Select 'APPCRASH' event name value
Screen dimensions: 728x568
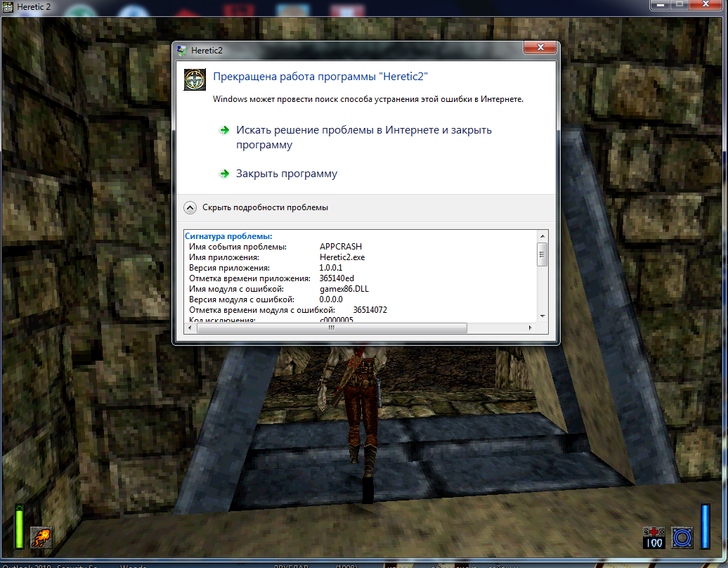tap(340, 247)
